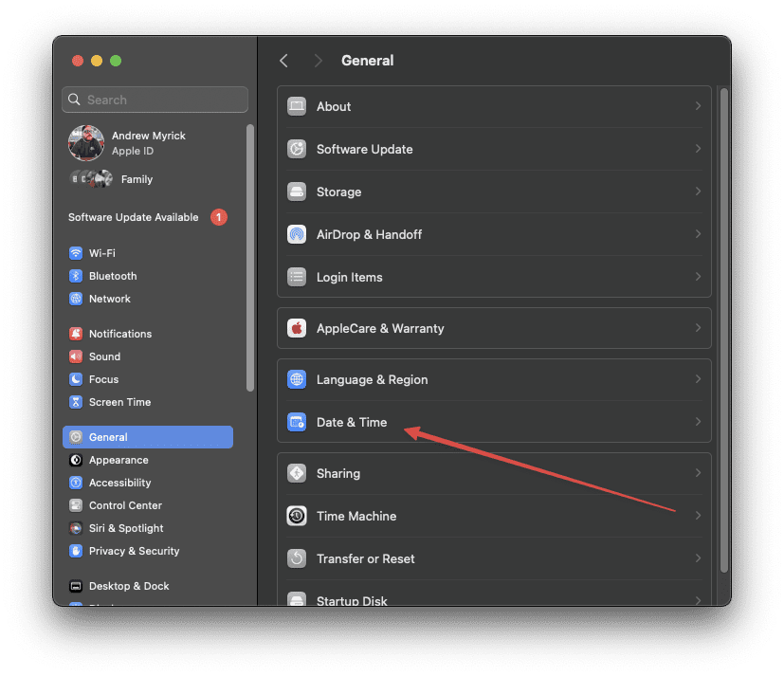
Task: Open the Transfer or Reset row
Action: [x=494, y=558]
